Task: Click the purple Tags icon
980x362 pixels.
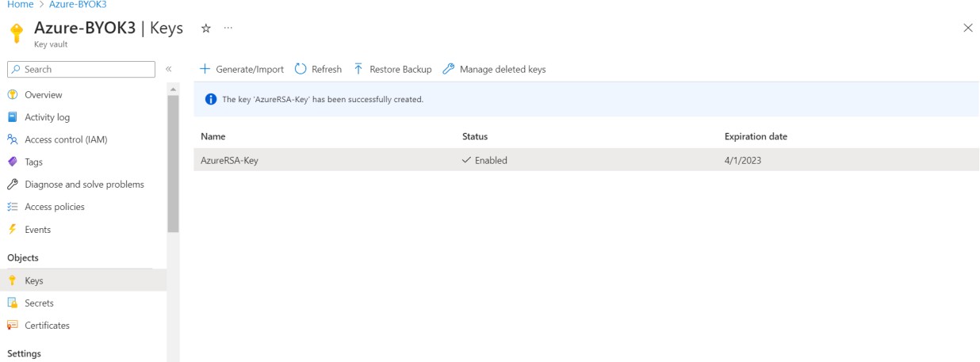Action: coord(12,162)
